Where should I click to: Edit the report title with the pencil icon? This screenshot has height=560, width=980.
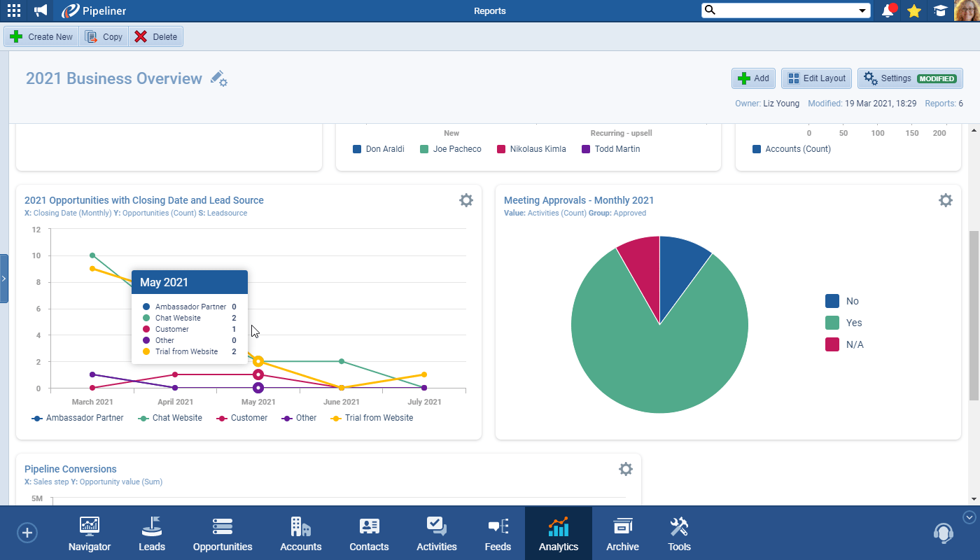[x=218, y=78]
